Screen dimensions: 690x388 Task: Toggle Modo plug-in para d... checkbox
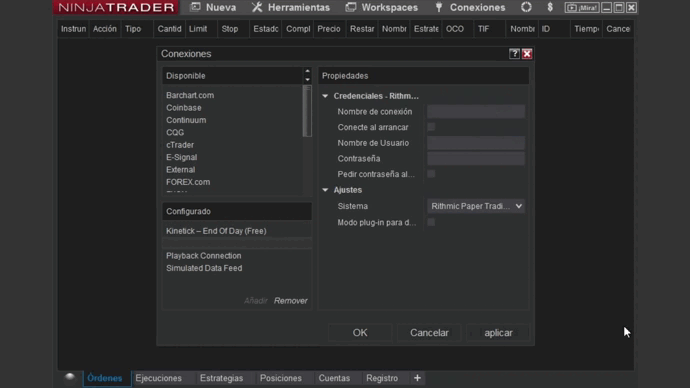(x=431, y=222)
